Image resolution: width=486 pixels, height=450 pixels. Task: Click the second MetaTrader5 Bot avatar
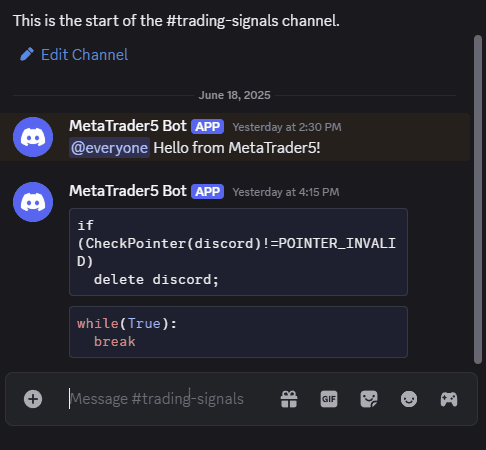click(x=33, y=202)
